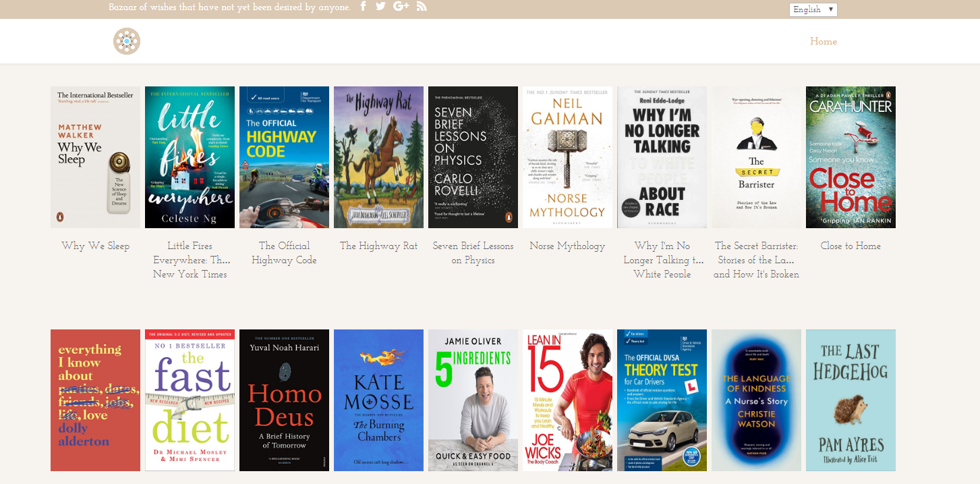Viewport: 980px width, 484px height.
Task: Select the Home menu item
Action: pyautogui.click(x=823, y=41)
